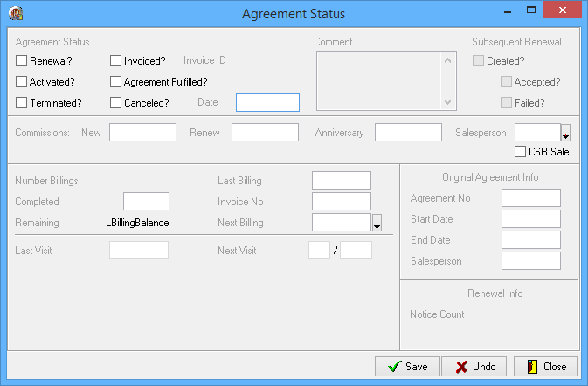Click inside the Comment text area
This screenshot has height=386, width=588.
pyautogui.click(x=379, y=81)
